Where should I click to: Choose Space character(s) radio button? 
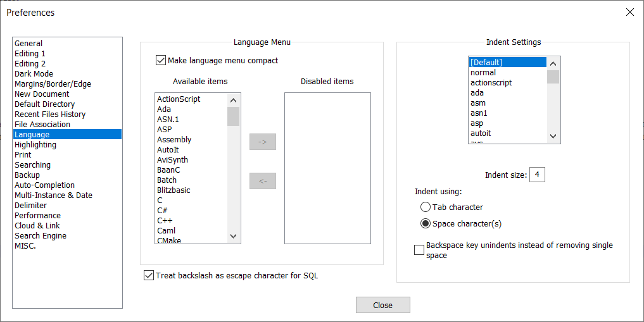pyautogui.click(x=426, y=223)
